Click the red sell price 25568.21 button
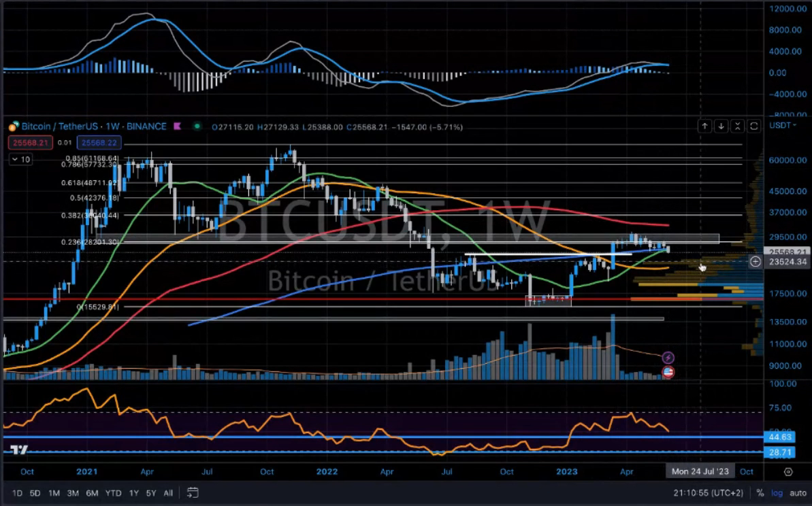 [28, 142]
